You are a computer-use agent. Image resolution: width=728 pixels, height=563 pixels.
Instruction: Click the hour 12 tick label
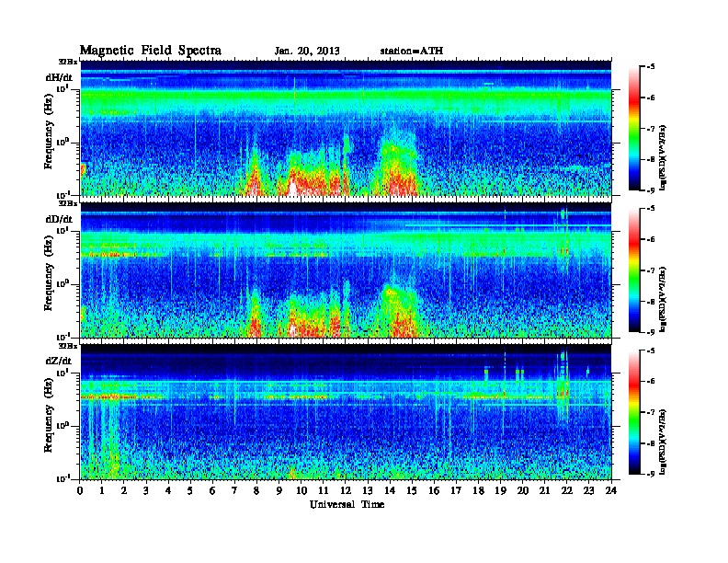(x=346, y=491)
